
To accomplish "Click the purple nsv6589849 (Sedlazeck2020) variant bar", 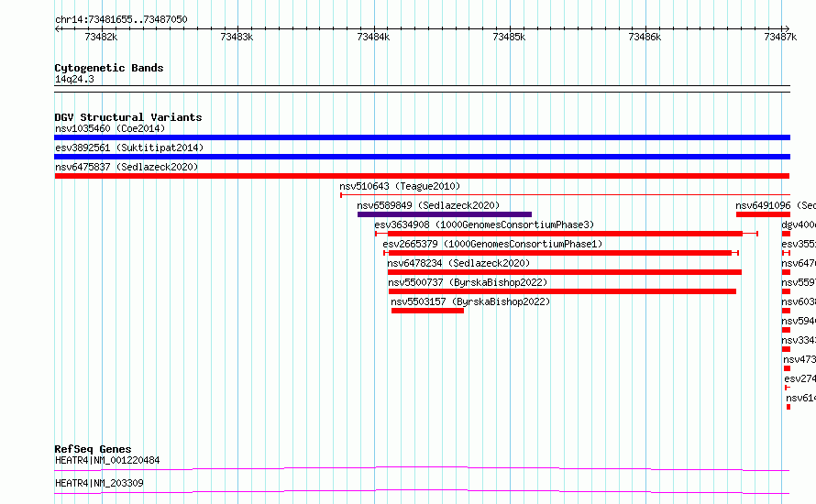I will 445,214.
